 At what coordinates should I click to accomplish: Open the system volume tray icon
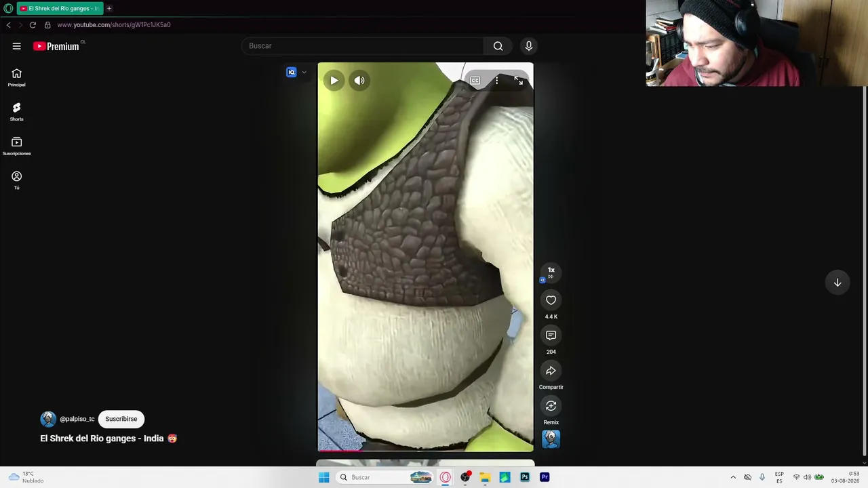(x=807, y=477)
